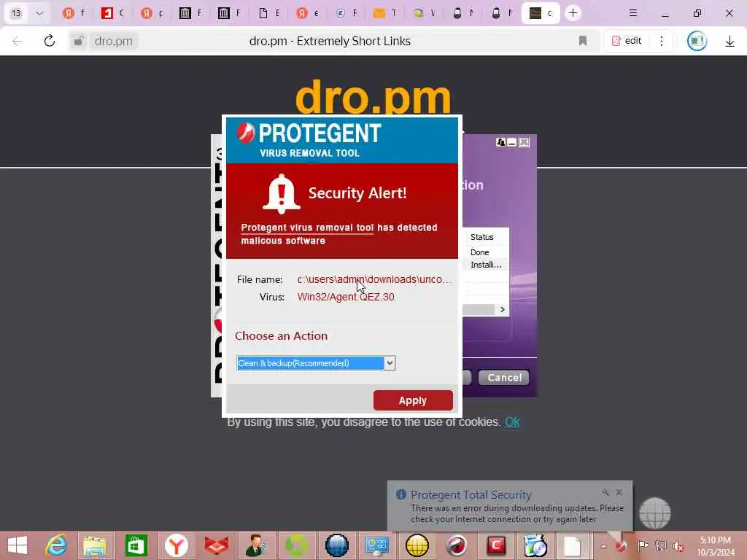Open File Explorer from the taskbar

pyautogui.click(x=95, y=545)
